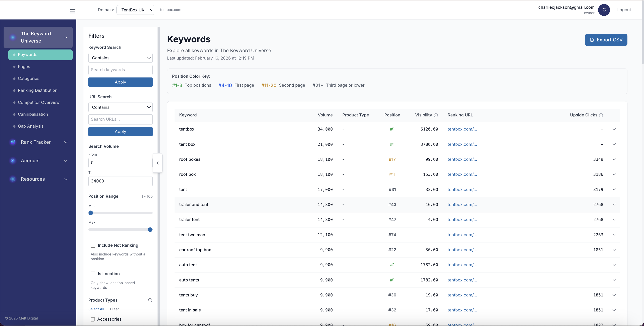Open URL Search Contains dropdown
The height and width of the screenshot is (326, 644).
(x=121, y=107)
